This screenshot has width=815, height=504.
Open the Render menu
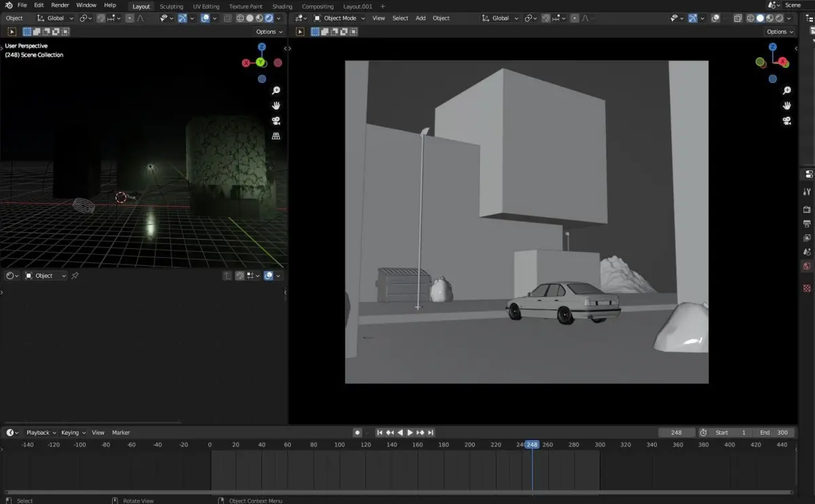click(x=60, y=5)
